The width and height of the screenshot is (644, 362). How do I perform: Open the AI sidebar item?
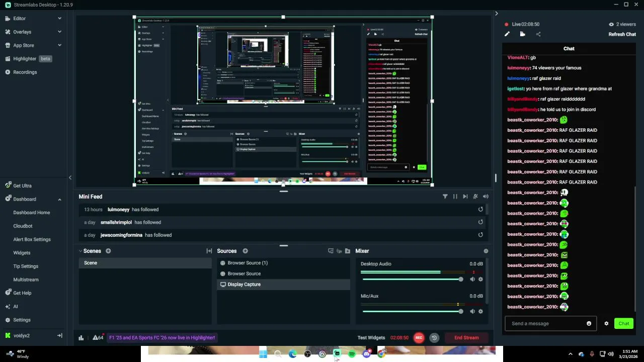click(x=16, y=307)
